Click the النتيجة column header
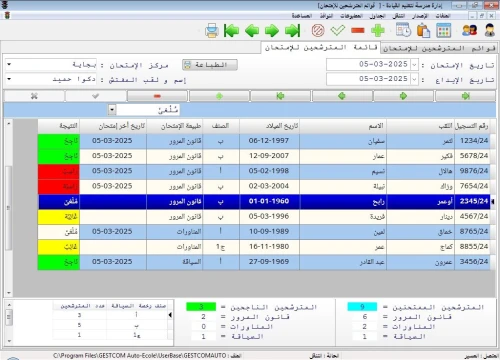Image resolution: width=500 pixels, height=360 pixels. pos(59,126)
